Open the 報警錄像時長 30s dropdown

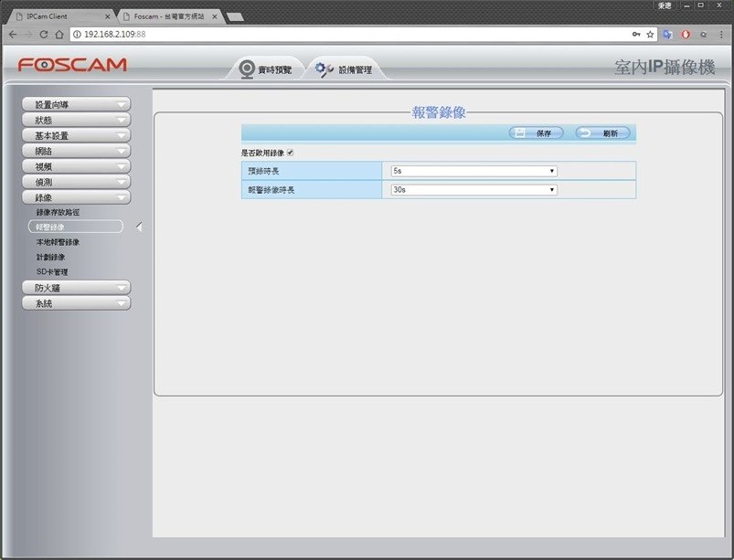(x=473, y=189)
